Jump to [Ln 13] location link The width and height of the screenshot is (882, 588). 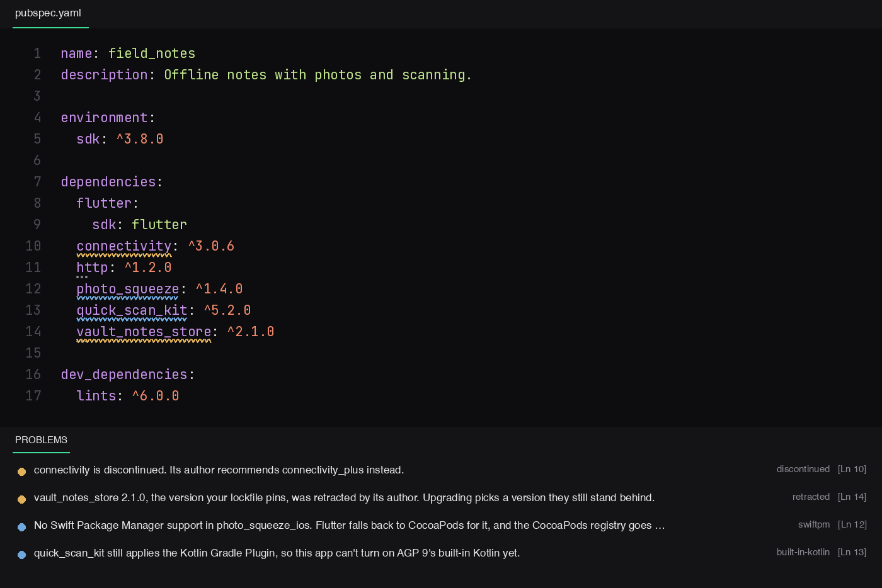click(852, 552)
